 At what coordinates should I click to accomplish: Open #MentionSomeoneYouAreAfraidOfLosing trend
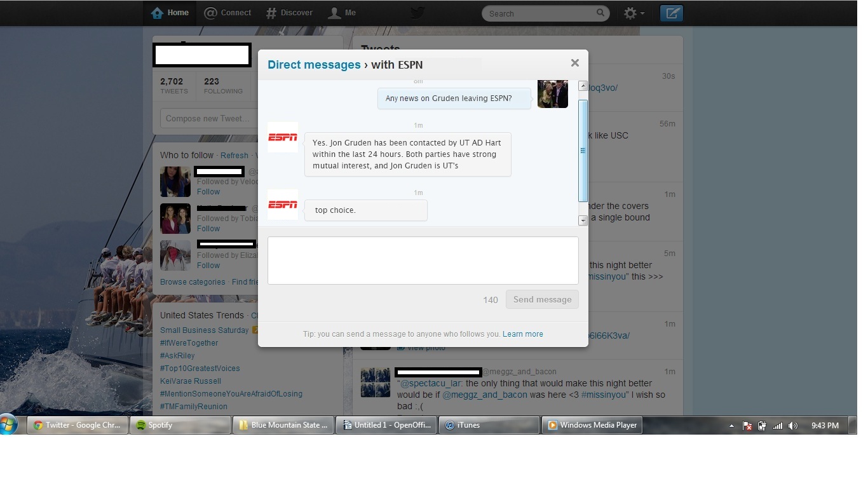pyautogui.click(x=231, y=394)
